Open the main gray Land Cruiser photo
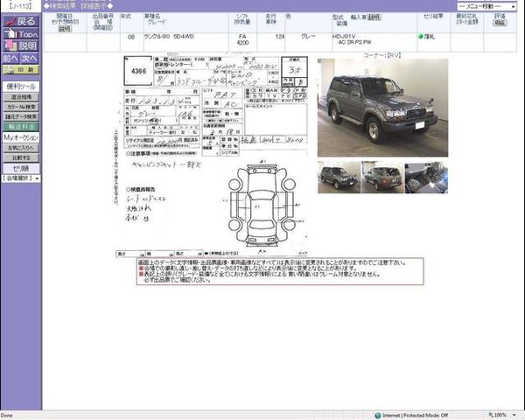This screenshot has height=420, width=525. tap(382, 108)
